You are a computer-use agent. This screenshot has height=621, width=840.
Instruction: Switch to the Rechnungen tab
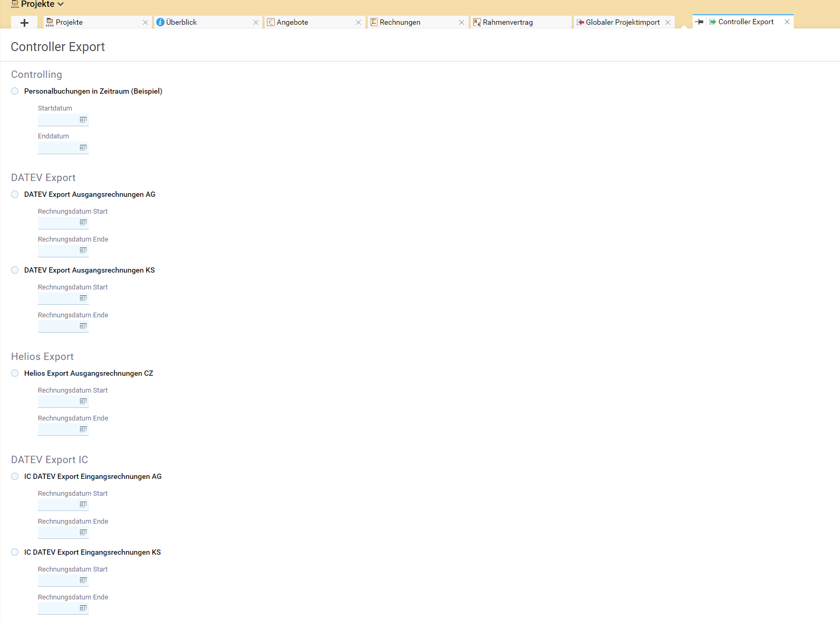point(418,22)
